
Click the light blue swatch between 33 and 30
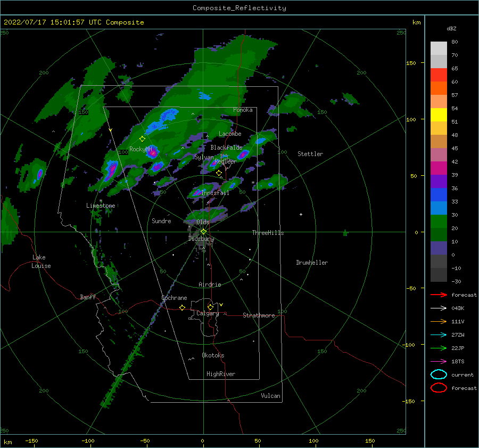tap(439, 208)
